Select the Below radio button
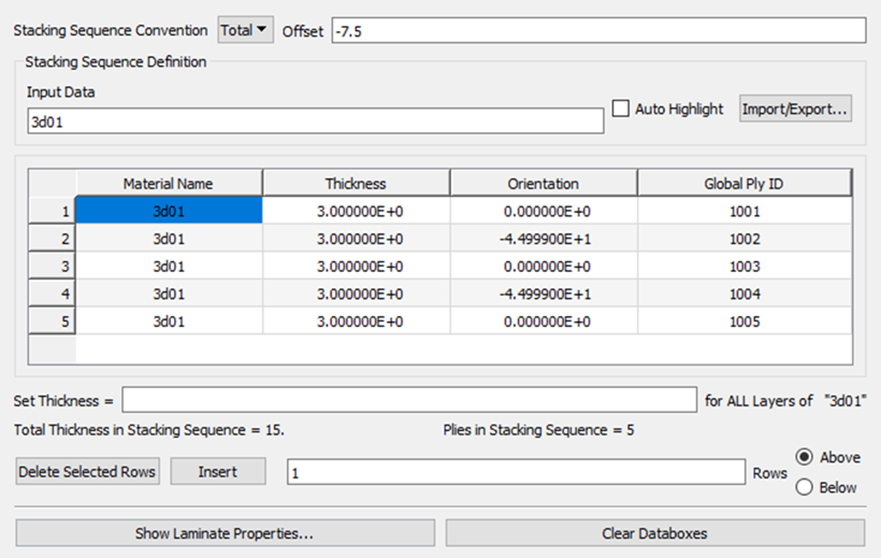This screenshot has height=558, width=881. [x=803, y=487]
